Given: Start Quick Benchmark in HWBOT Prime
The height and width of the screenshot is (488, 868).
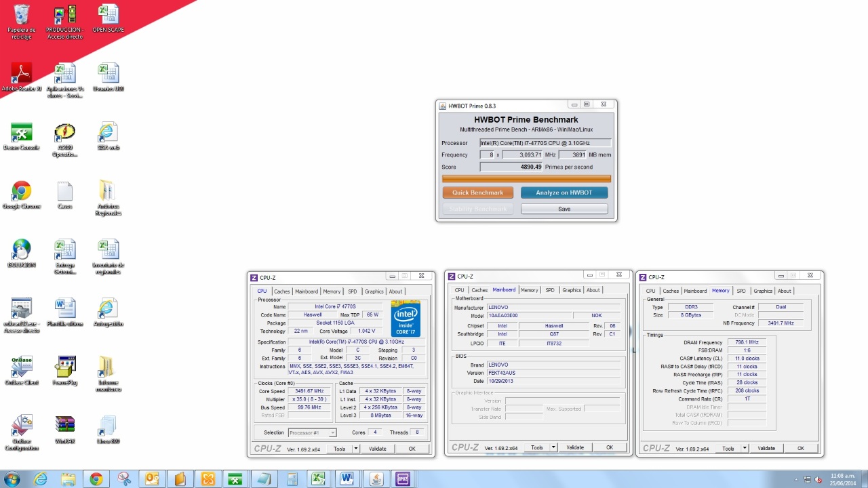Looking at the screenshot, I should click(x=478, y=192).
